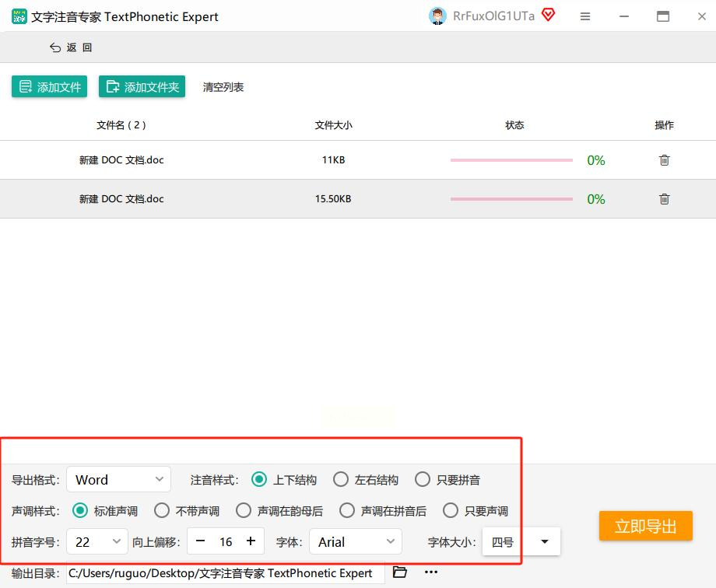
Task: Open output folder with folder icon
Action: pyautogui.click(x=400, y=572)
